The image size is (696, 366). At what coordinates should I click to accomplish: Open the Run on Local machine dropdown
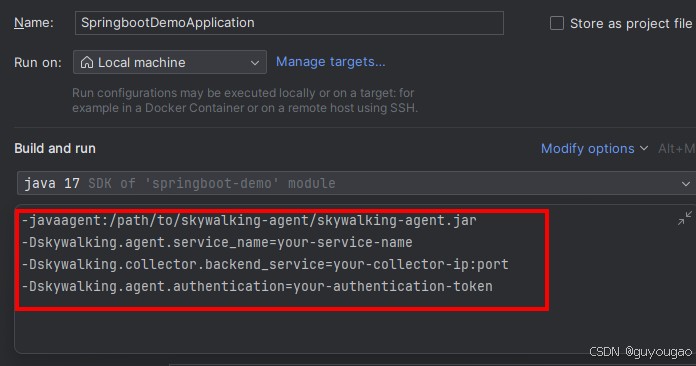click(x=170, y=62)
